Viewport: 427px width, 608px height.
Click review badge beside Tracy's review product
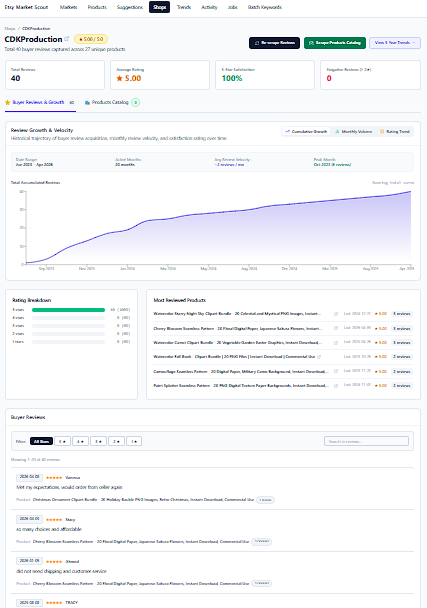(x=261, y=542)
